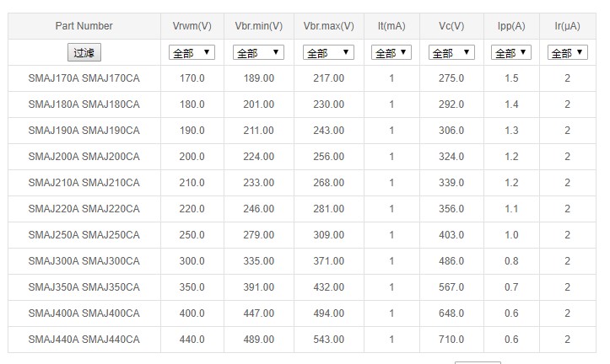Open the SMAJ180A SMAJ180CA part entry
The image size is (610, 364).
click(84, 104)
